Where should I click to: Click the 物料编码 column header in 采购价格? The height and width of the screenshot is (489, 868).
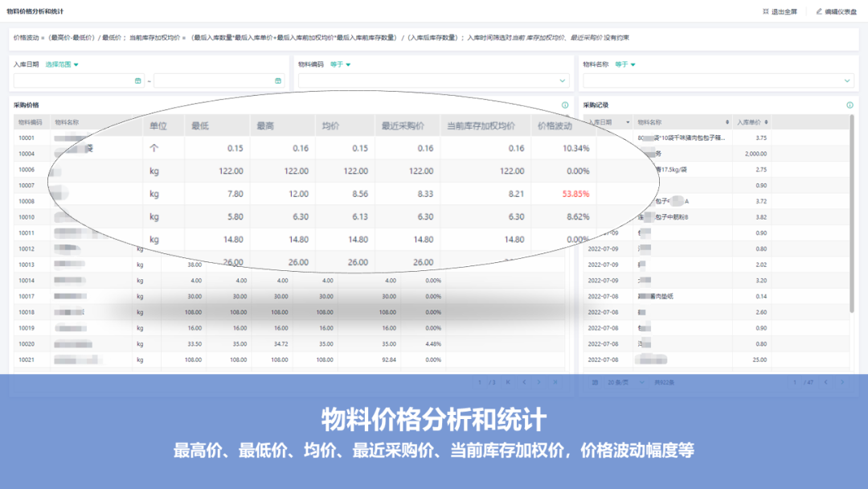tap(31, 122)
